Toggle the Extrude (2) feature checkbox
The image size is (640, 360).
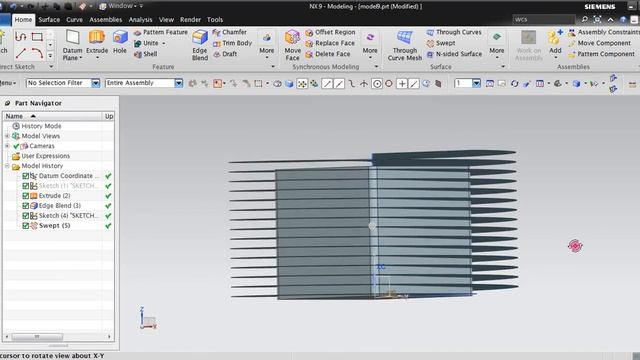click(x=25, y=196)
